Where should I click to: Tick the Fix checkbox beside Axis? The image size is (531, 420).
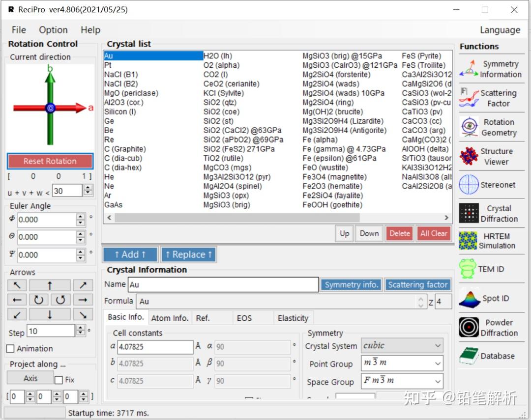point(59,380)
